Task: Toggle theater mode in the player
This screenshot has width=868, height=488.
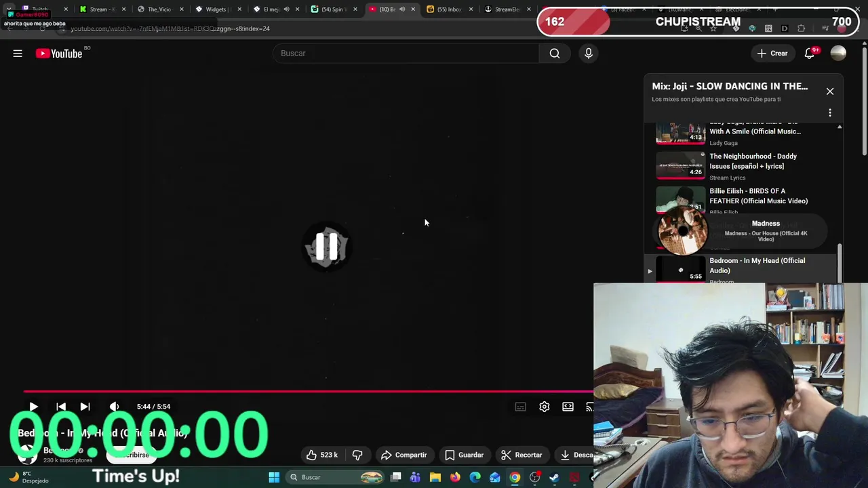Action: coord(568,407)
